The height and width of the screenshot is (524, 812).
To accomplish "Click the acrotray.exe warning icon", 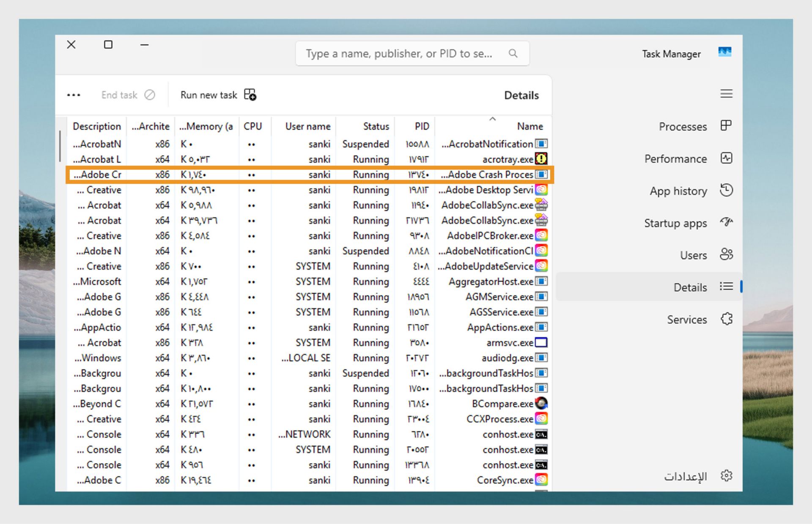I will [x=541, y=159].
